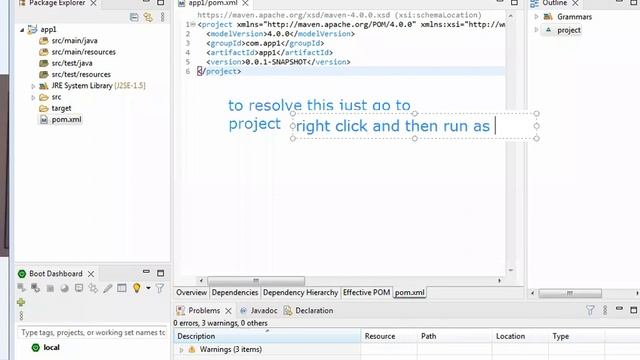The width and height of the screenshot is (640, 360).
Task: Click the JRE System Library icon
Action: coord(44,86)
